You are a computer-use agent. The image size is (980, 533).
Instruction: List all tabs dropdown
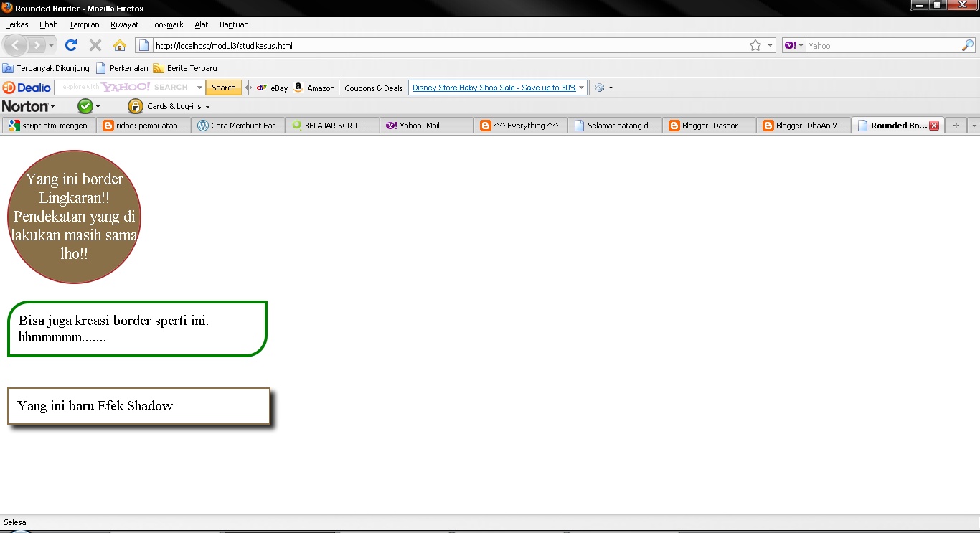[974, 126]
